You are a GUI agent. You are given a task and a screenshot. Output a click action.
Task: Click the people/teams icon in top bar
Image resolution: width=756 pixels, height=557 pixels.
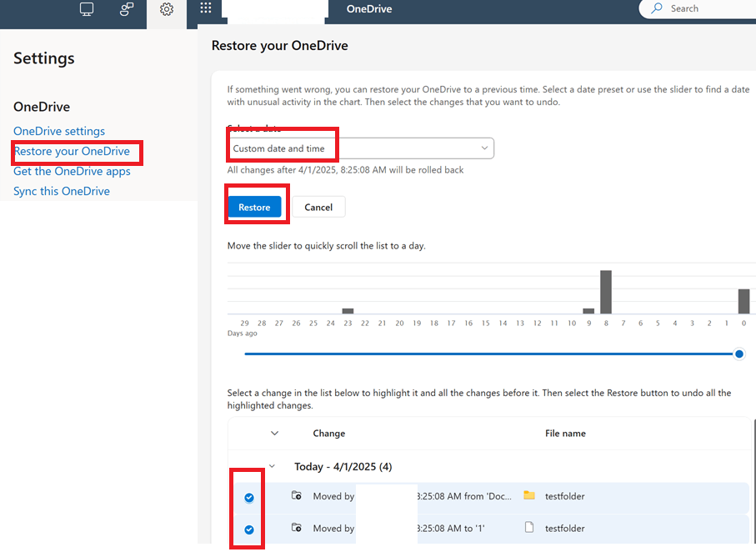[127, 9]
